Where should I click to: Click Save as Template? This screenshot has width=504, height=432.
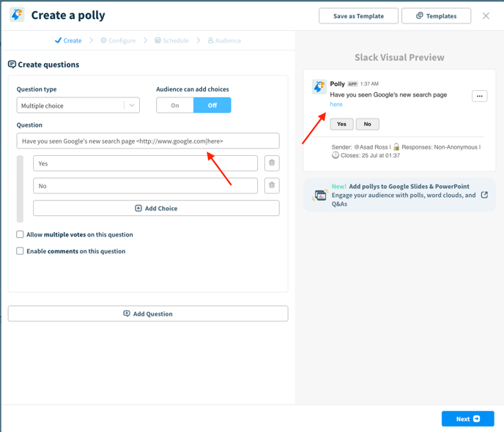click(x=358, y=16)
